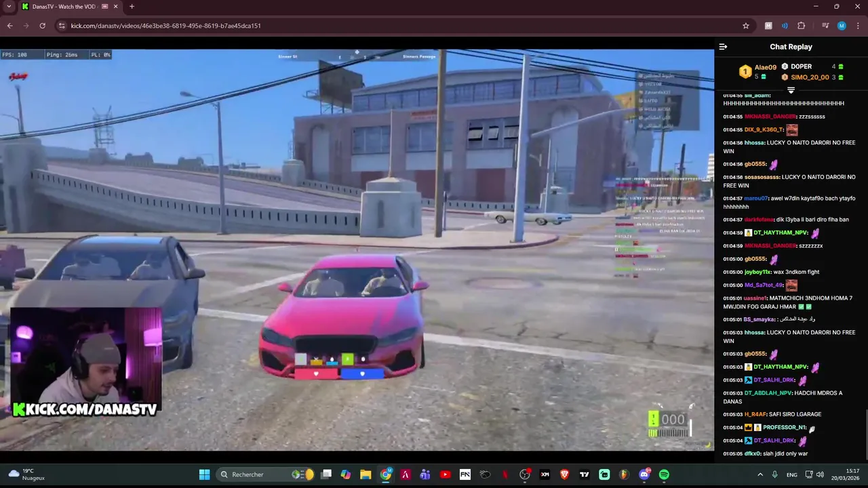Viewport: 868px width, 488px height.
Task: Click the grey square extension icon
Action: point(768,26)
